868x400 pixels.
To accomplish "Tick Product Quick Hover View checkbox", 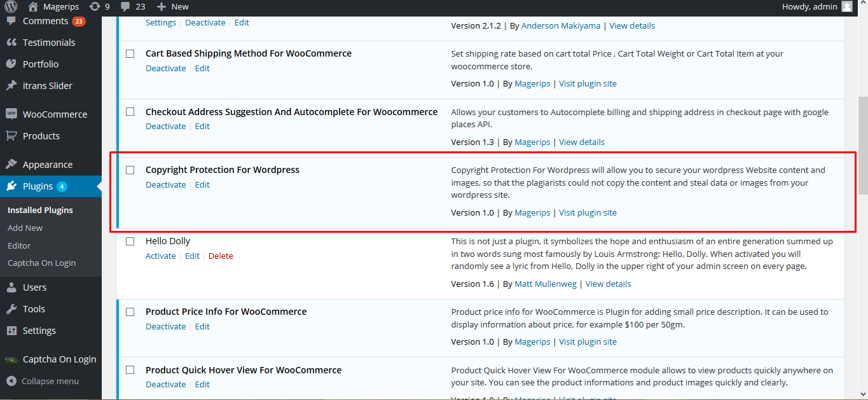I will click(130, 370).
